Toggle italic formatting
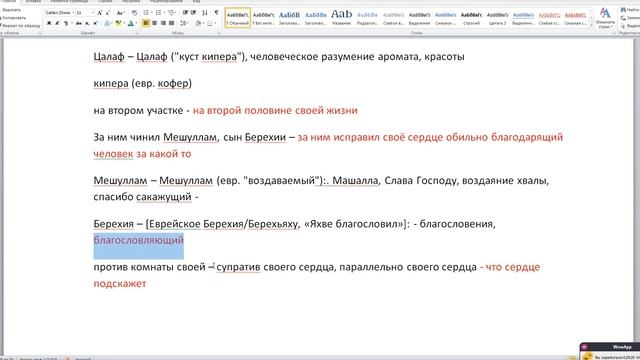The width and height of the screenshot is (640, 360). 57,23
